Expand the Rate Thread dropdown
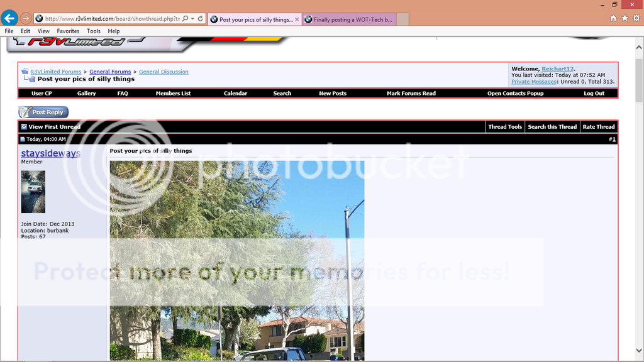The image size is (644, 362). (598, 127)
